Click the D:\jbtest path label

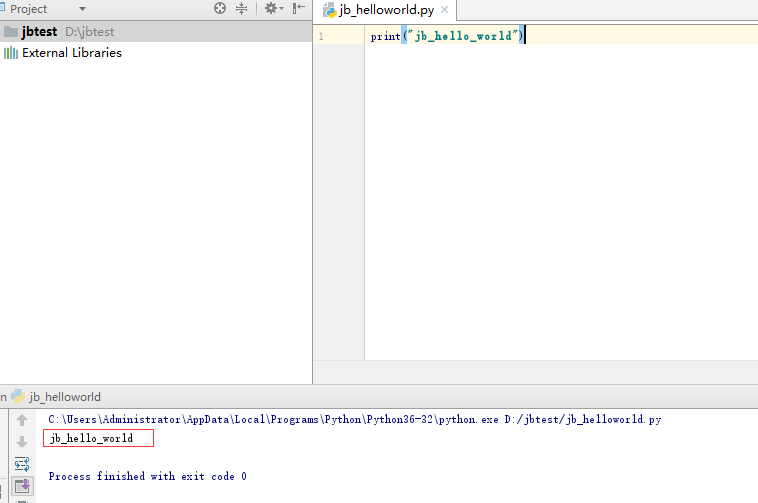[89, 32]
